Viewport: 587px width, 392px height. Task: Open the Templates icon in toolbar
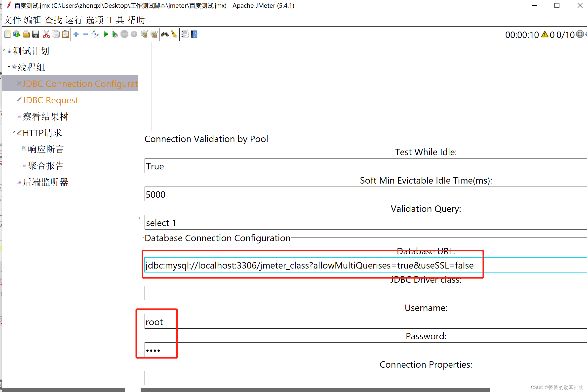tap(17, 34)
